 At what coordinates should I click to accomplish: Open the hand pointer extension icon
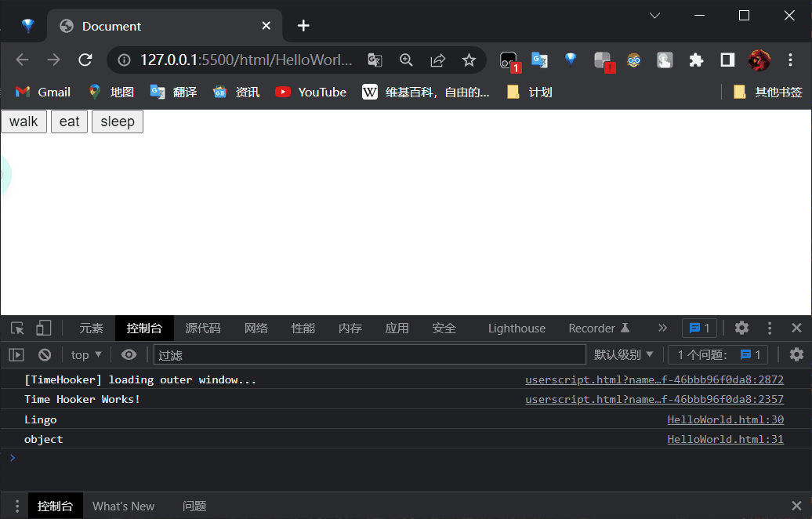click(665, 60)
